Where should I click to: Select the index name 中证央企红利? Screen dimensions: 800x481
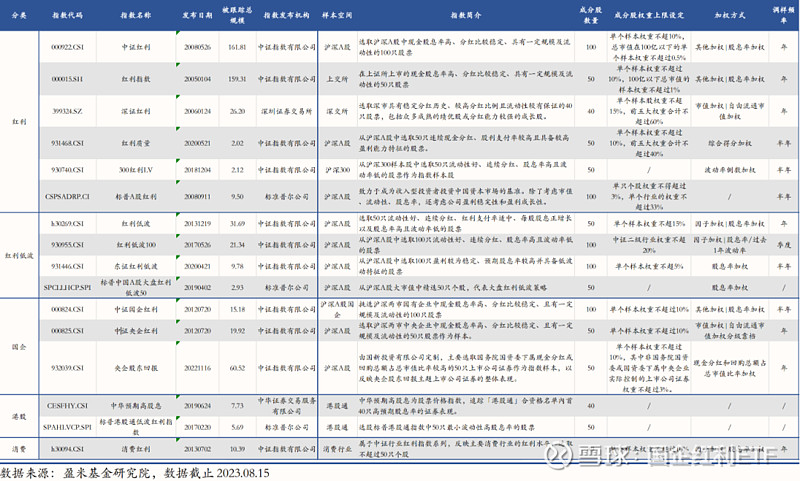136,331
